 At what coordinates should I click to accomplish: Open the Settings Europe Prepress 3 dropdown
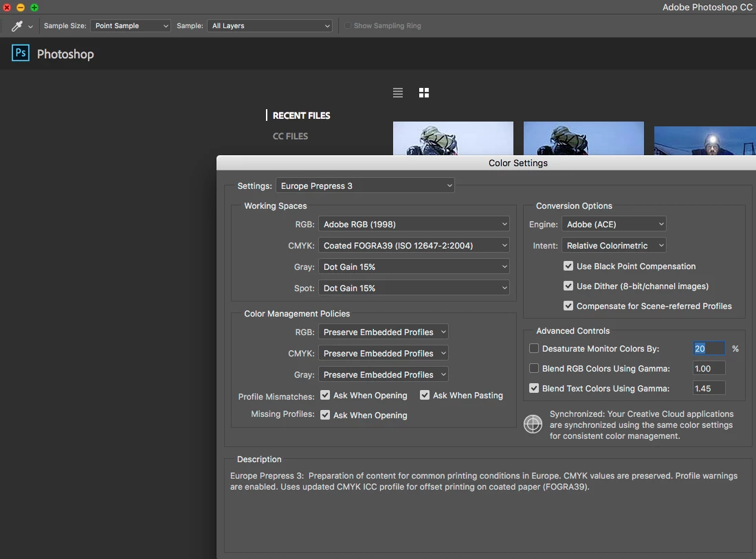pyautogui.click(x=365, y=185)
